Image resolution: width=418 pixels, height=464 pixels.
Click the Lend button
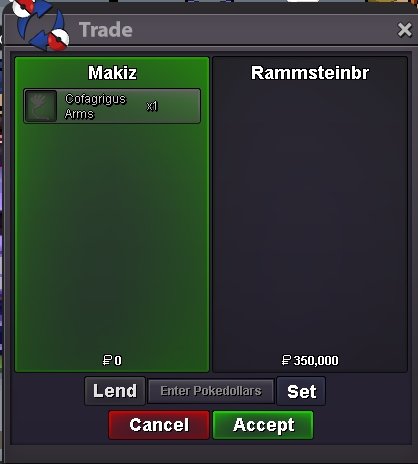115,391
